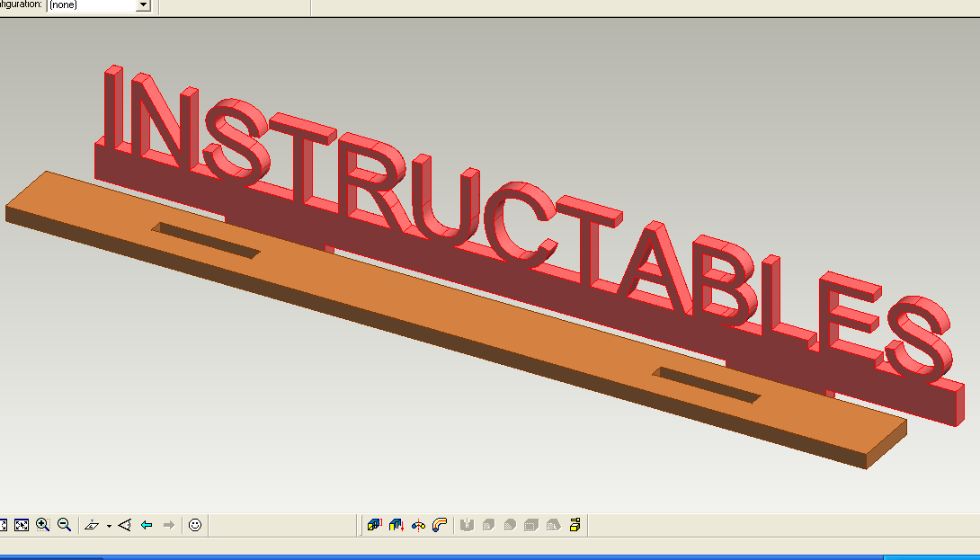Open the work plane dropdown arrow
980x560 pixels.
pos(109,526)
